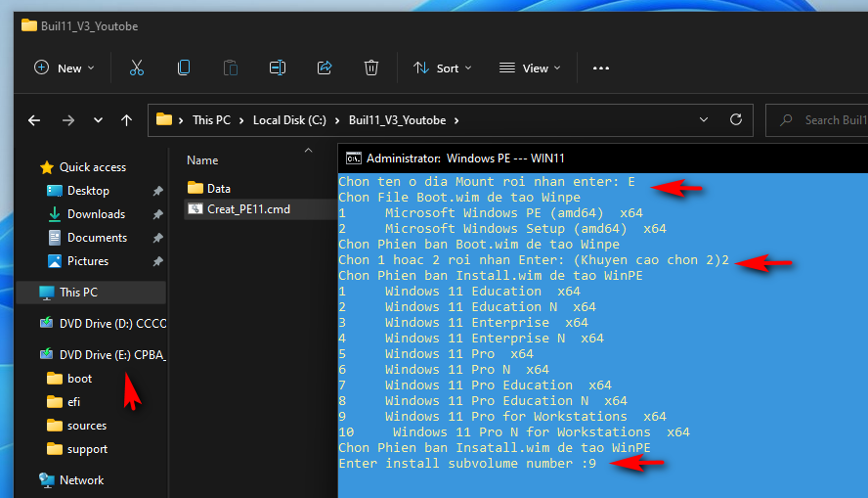Click the command prompt window icon
Viewport: 868px width, 498px height.
coord(354,158)
